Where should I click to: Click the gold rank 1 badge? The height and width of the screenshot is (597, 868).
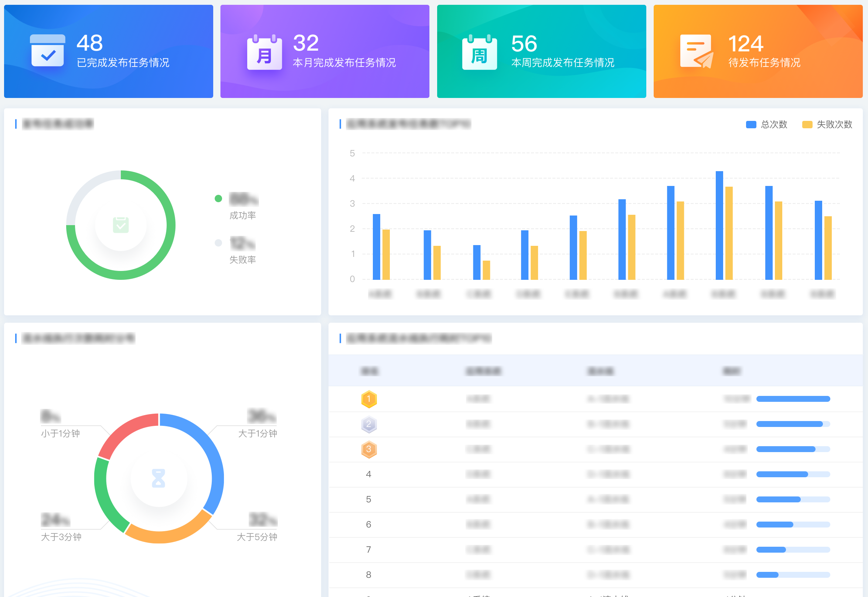pos(368,399)
